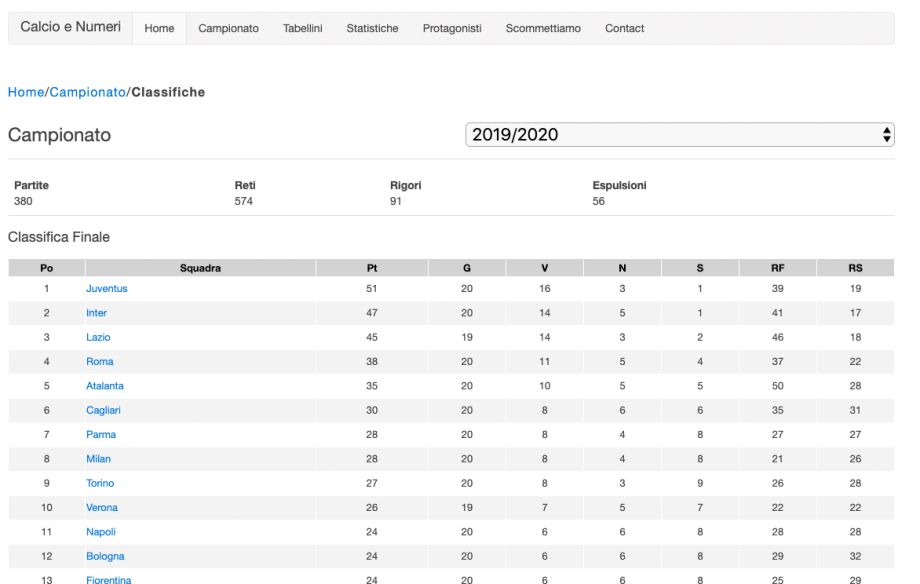Open the Home tab in navbar

pyautogui.click(x=159, y=28)
